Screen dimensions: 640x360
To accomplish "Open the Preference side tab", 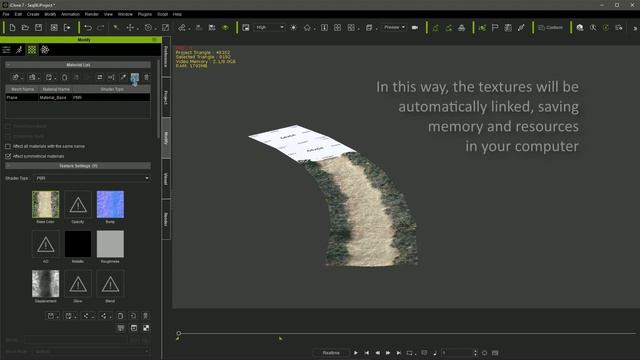I will coord(166,57).
